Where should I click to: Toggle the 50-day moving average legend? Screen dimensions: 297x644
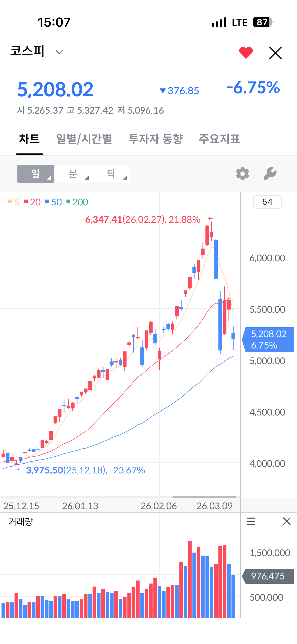53,202
